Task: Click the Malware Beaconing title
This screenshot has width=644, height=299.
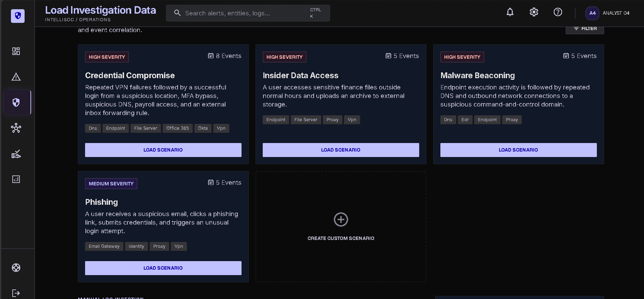Action: 478,75
